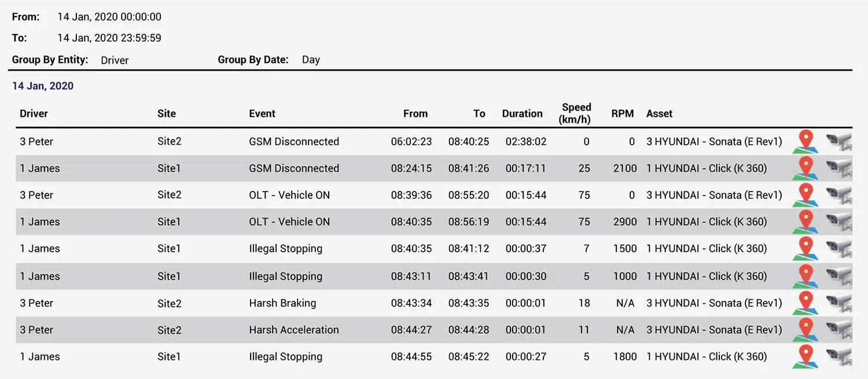The width and height of the screenshot is (868, 379).
Task: Open map pin for 3 Peter GSM Disconnected row
Action: [x=805, y=141]
